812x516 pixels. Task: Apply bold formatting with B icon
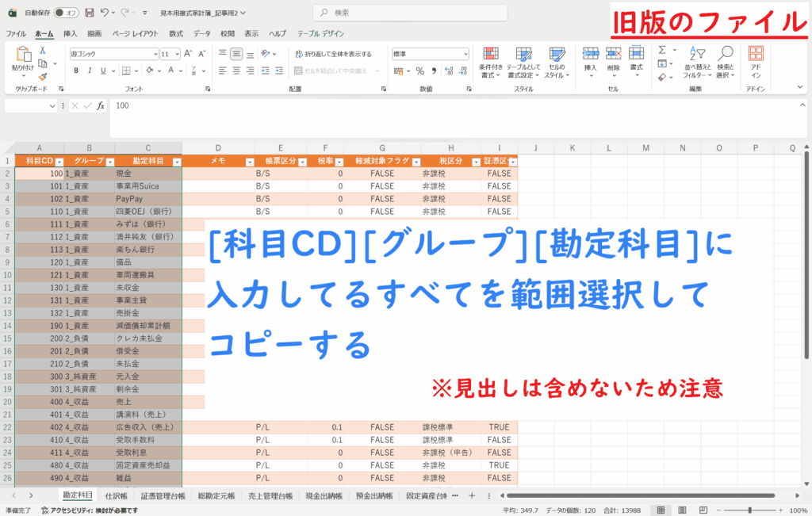[x=76, y=71]
